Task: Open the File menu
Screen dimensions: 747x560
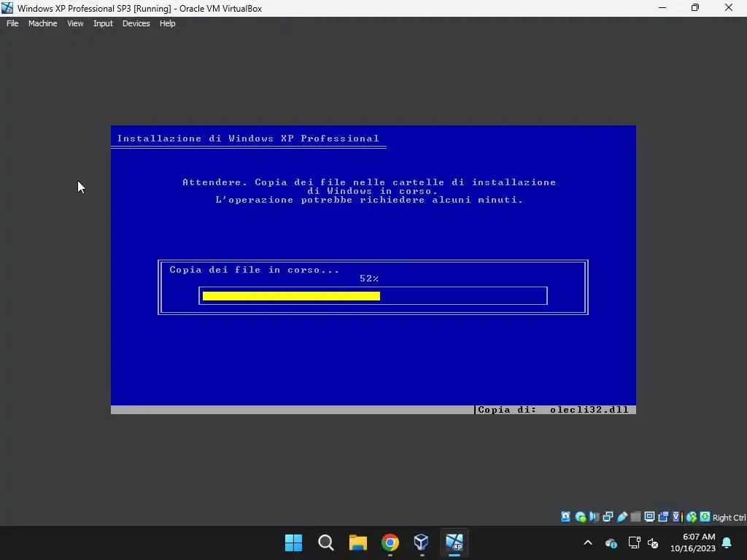Action: tap(12, 23)
